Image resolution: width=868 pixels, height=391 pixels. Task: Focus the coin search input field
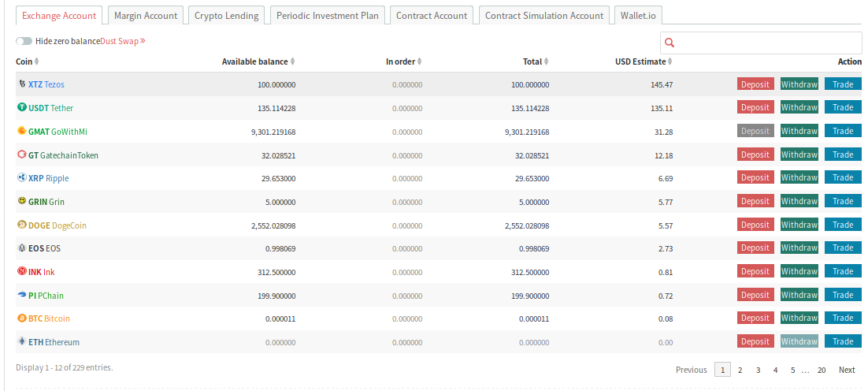pos(761,43)
